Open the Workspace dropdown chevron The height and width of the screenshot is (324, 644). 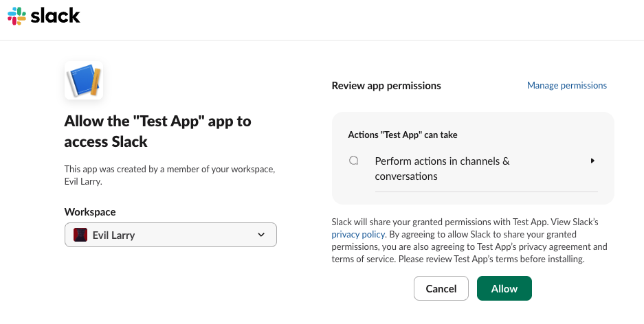261,235
